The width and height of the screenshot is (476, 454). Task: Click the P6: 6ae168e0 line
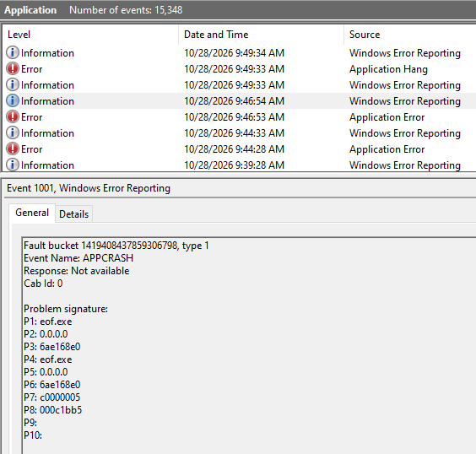[x=52, y=385]
